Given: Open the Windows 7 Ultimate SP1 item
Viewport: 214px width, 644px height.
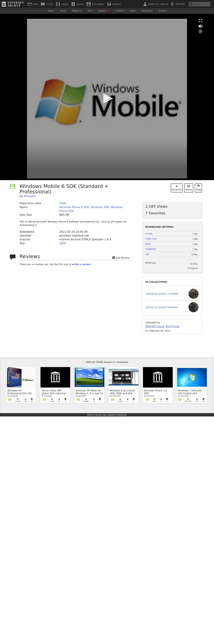Looking at the screenshot, I should pos(192,385).
